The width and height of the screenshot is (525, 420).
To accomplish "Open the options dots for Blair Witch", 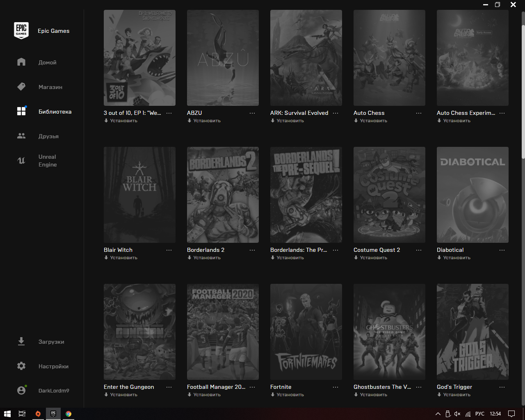I will pyautogui.click(x=169, y=250).
